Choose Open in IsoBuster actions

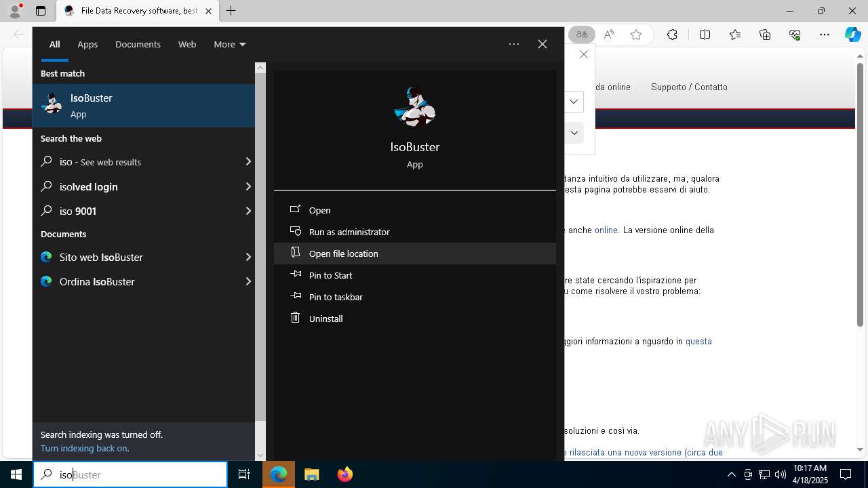click(414, 210)
